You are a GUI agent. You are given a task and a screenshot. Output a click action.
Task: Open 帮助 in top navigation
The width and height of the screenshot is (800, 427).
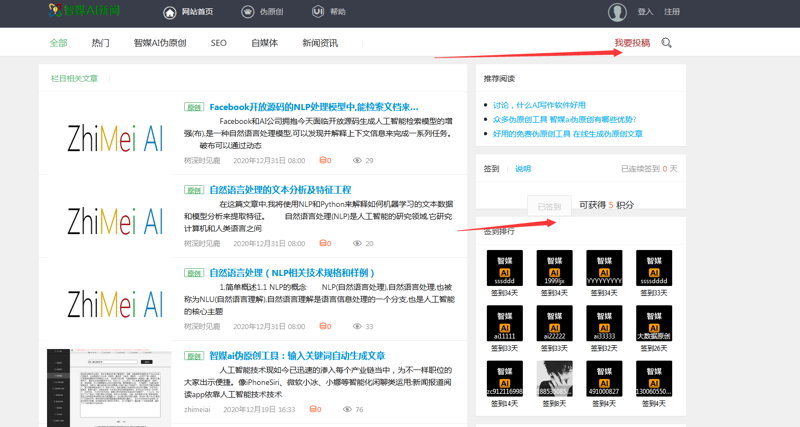point(338,12)
